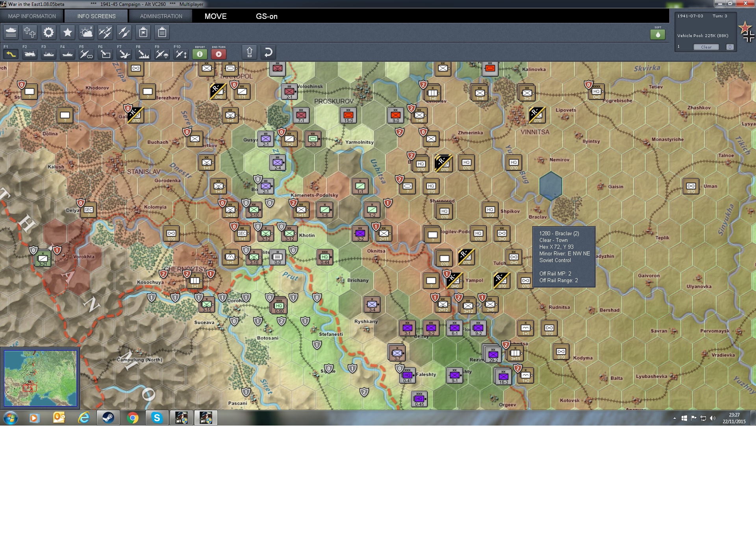Click the star victory icon

point(67,32)
